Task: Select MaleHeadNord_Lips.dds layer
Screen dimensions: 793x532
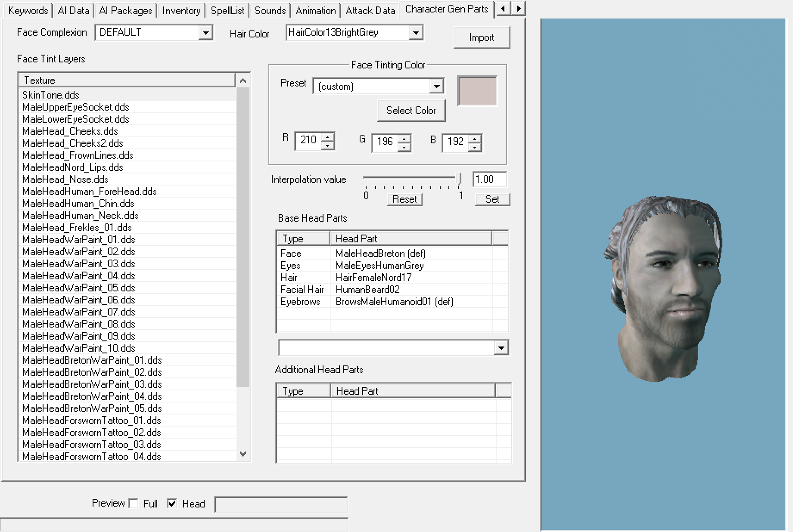Action: 128,167
